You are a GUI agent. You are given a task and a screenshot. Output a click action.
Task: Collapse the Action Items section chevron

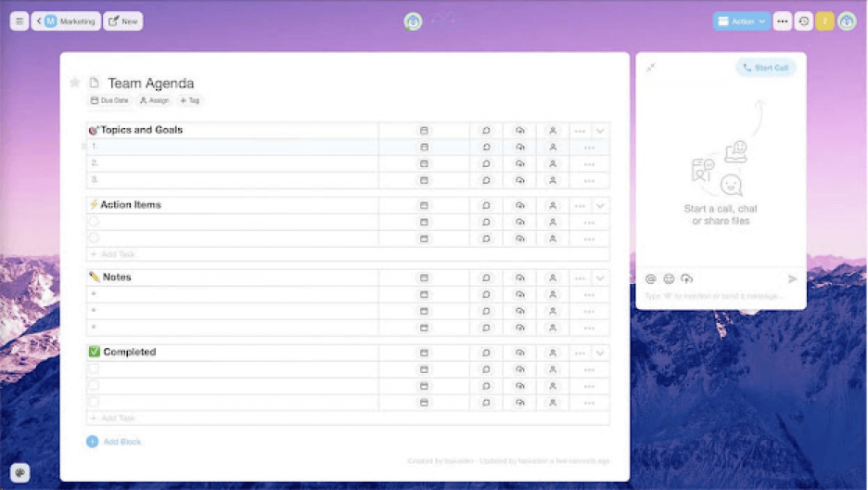(600, 205)
